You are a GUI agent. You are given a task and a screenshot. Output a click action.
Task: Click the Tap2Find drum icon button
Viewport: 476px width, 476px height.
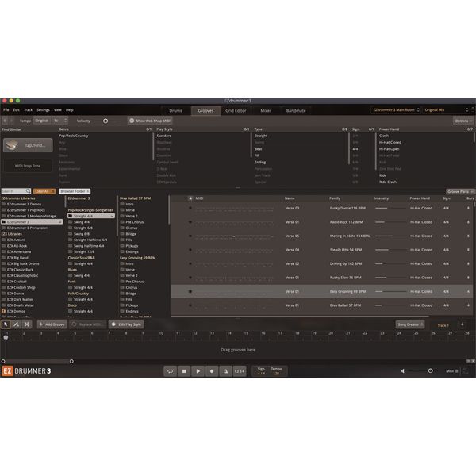click(x=28, y=145)
